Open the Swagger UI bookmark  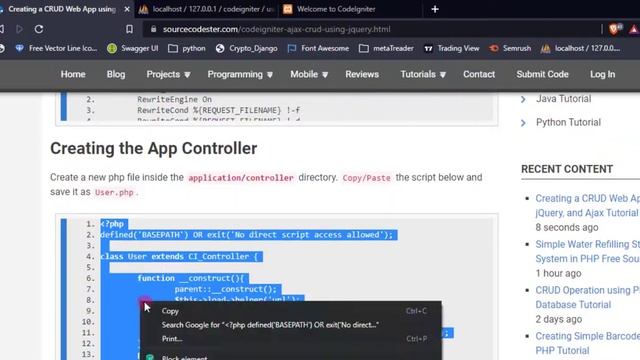click(x=133, y=48)
